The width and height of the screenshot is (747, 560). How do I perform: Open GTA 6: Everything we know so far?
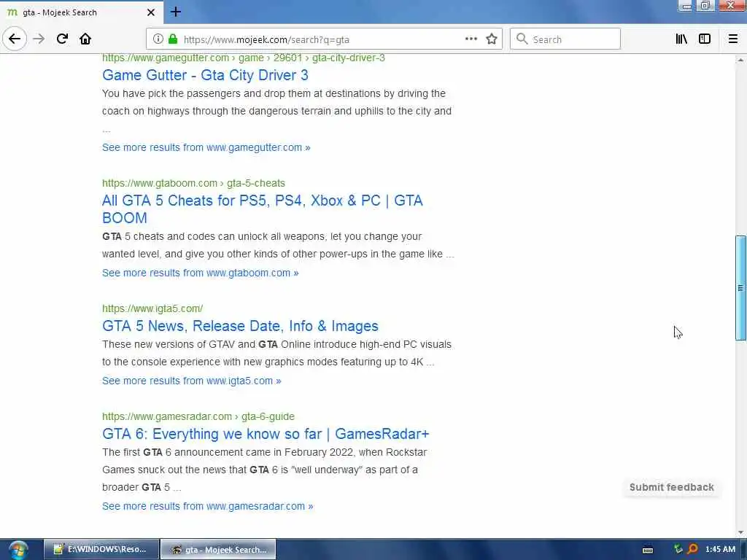pyautogui.click(x=266, y=434)
